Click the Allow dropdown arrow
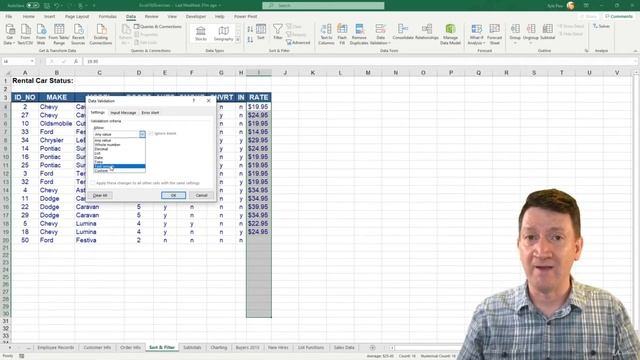 [x=142, y=134]
